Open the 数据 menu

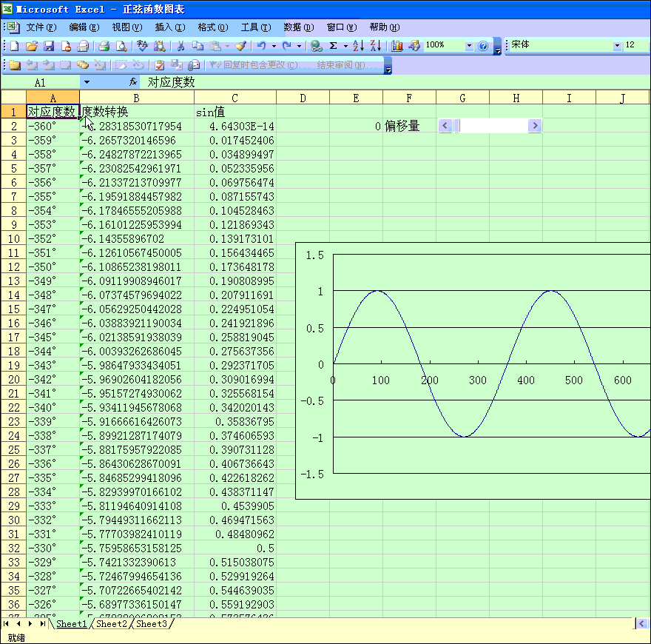point(298,27)
